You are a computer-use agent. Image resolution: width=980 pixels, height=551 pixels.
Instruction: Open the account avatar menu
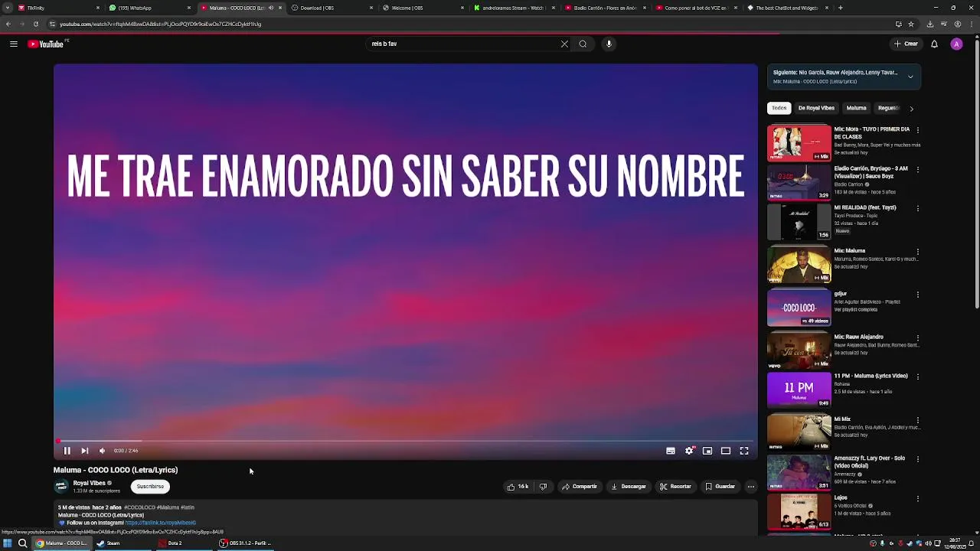[956, 44]
